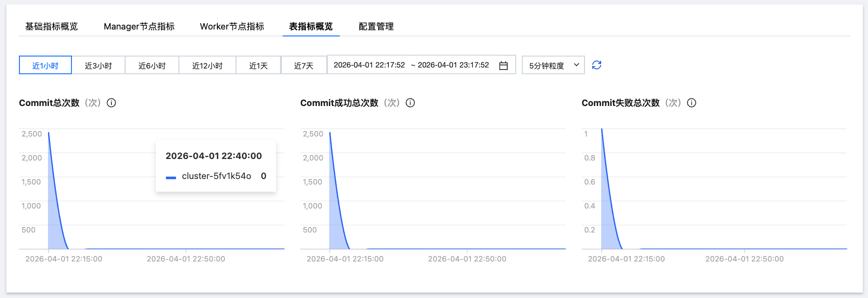Click the start datetime 2026-04-01 22:17:52 field
The width and height of the screenshot is (868, 298).
(x=369, y=65)
